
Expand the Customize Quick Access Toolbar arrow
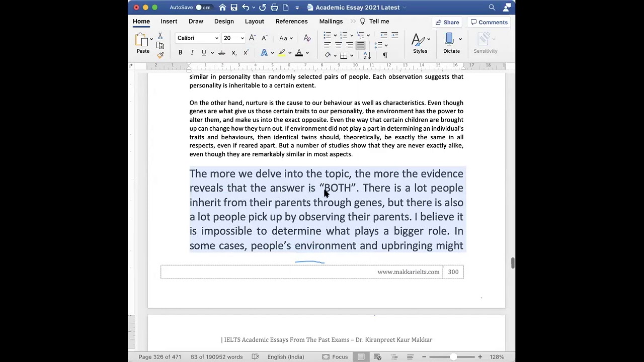click(297, 7)
